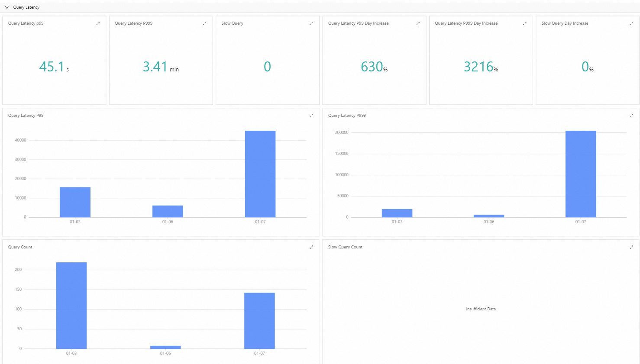Select the 01-06 bar in Query Latency P99 chart
The image size is (640, 364).
click(x=168, y=211)
